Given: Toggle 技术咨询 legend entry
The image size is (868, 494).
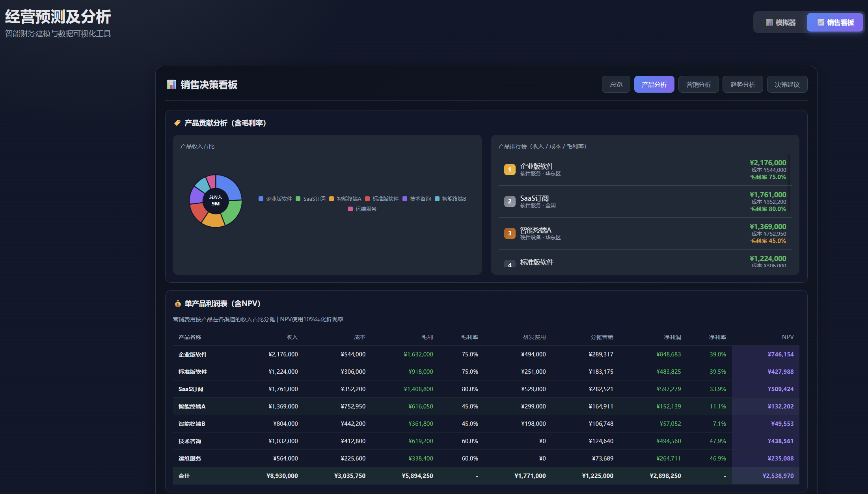Looking at the screenshot, I should (x=420, y=199).
